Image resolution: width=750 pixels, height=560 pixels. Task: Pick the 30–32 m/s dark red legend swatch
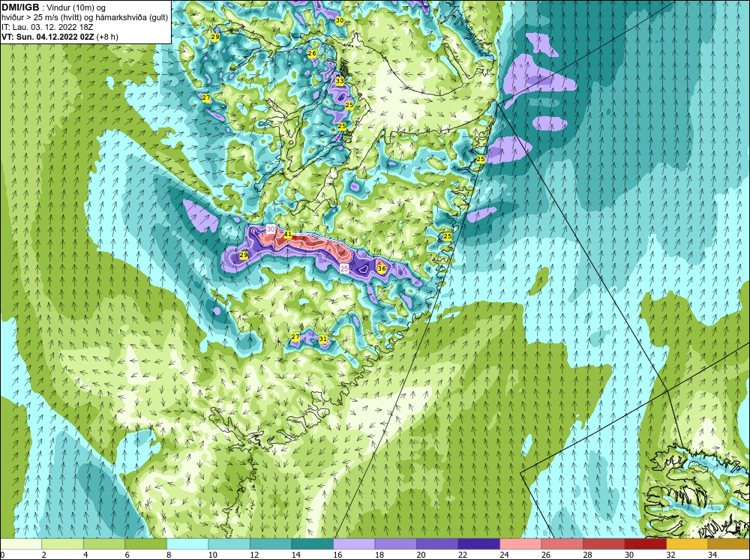(645, 544)
